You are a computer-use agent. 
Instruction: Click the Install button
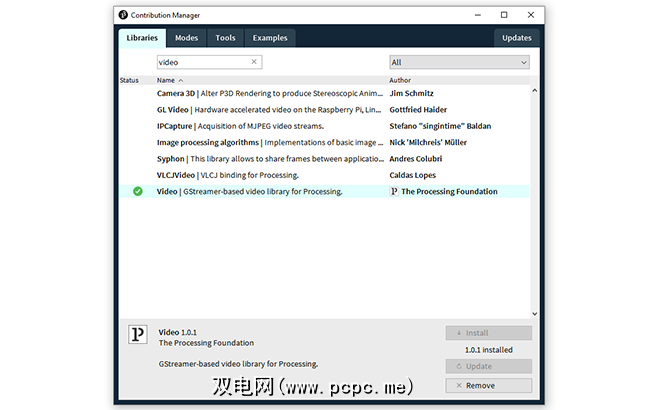489,333
